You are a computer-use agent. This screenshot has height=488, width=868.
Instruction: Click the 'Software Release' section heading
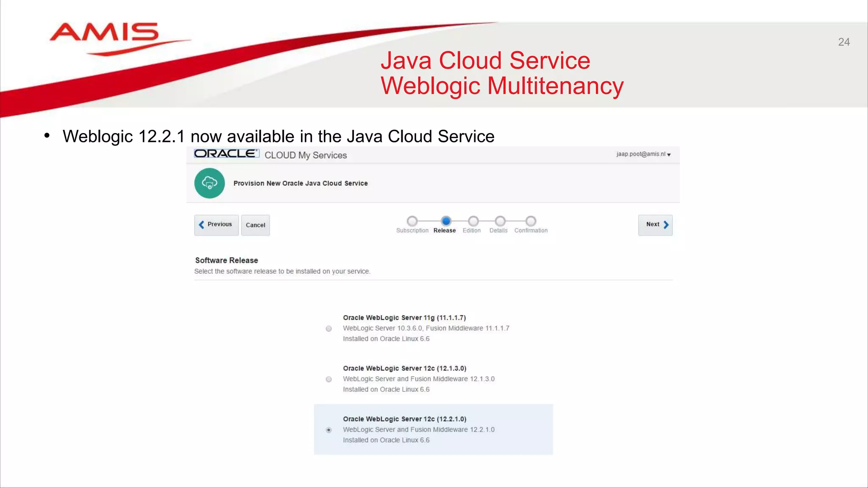click(226, 261)
